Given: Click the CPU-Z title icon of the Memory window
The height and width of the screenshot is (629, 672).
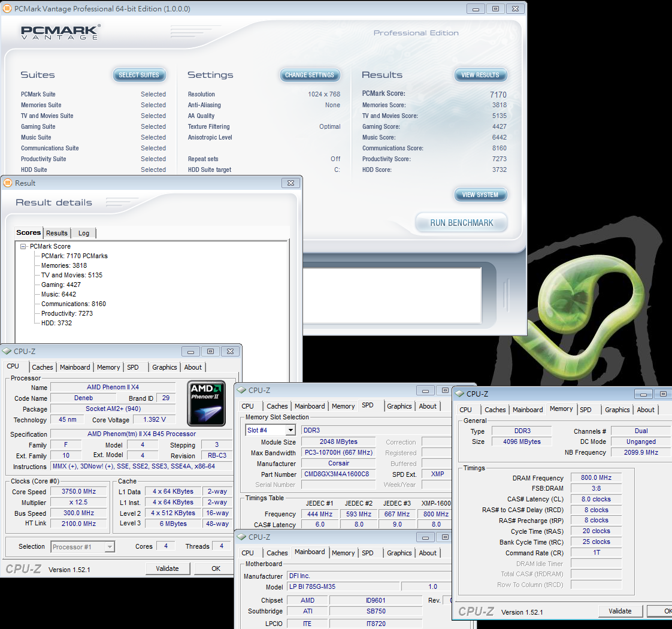Looking at the screenshot, I should point(460,394).
